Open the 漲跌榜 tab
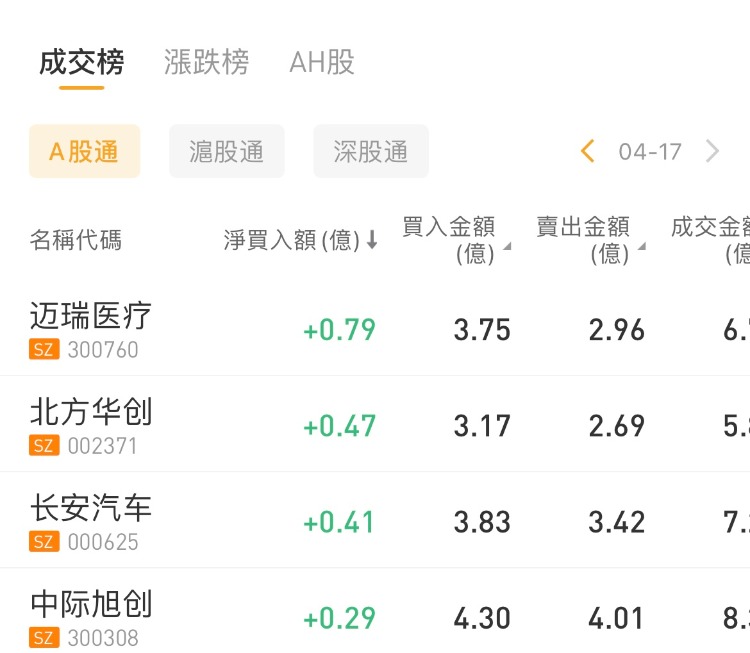Screen dimensions: 750x653 tap(206, 63)
